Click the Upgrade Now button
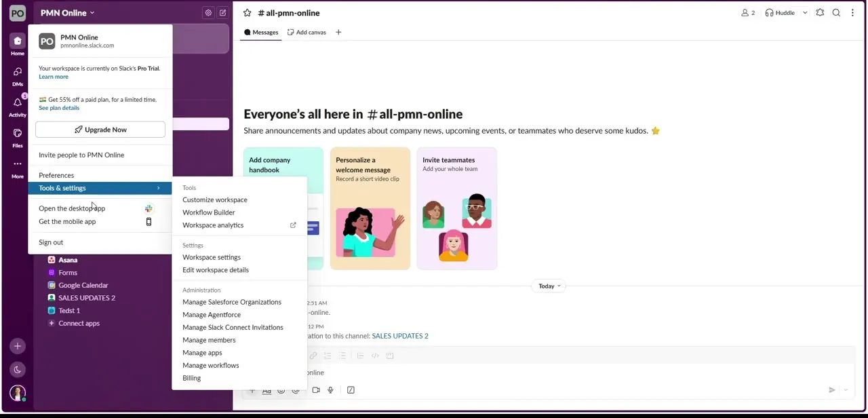This screenshot has height=418, width=868. [x=100, y=130]
